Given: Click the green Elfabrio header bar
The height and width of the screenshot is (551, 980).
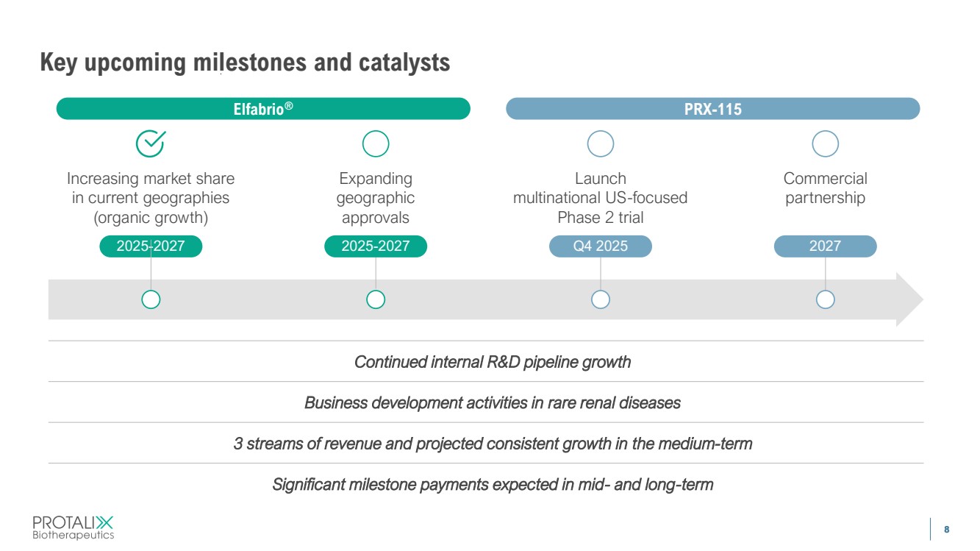Looking at the screenshot, I should tap(263, 109).
